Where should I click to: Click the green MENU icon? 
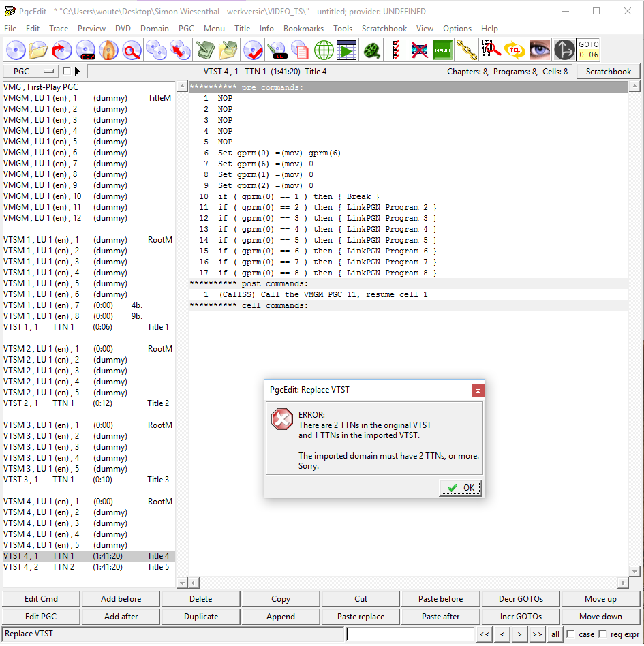click(442, 50)
